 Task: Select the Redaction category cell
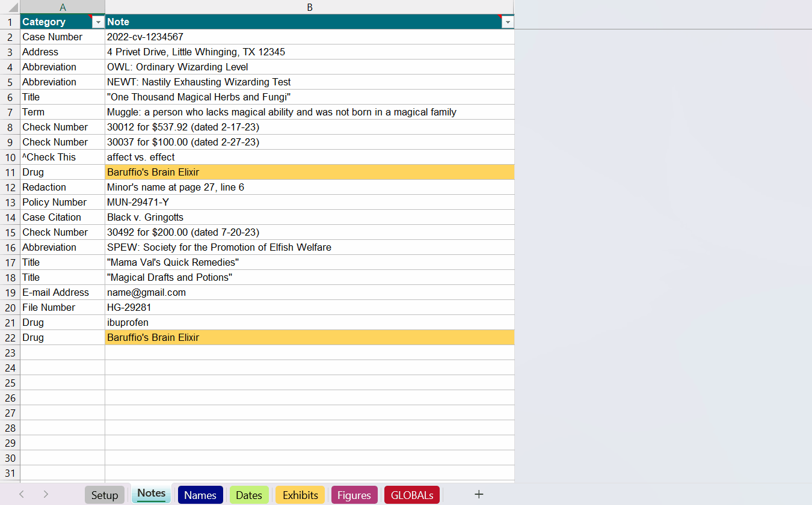(63, 187)
